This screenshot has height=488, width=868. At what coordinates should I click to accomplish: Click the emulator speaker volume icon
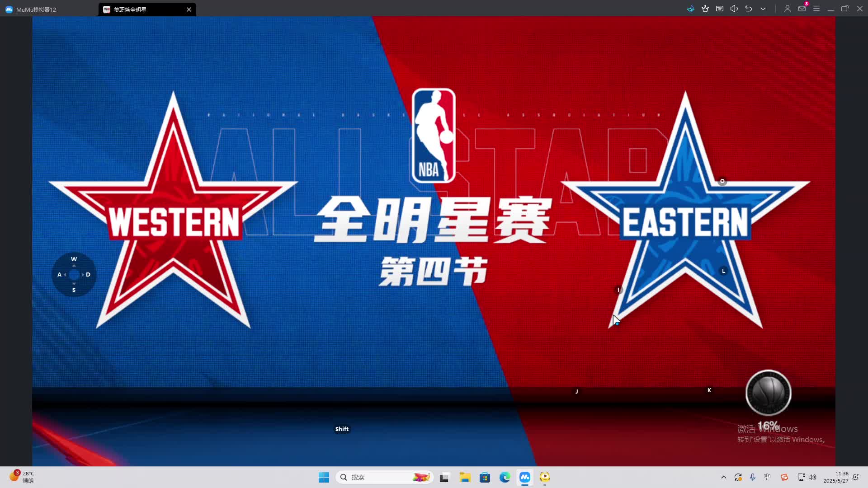734,9
